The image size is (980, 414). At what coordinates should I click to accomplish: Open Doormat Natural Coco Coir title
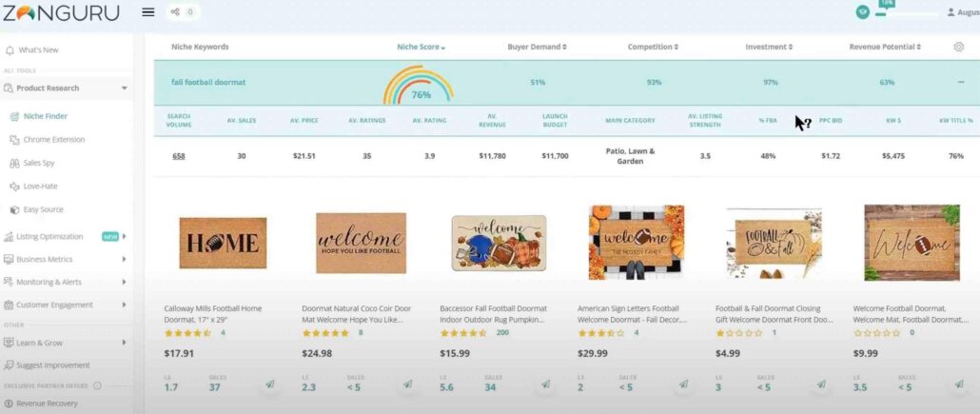pos(356,314)
